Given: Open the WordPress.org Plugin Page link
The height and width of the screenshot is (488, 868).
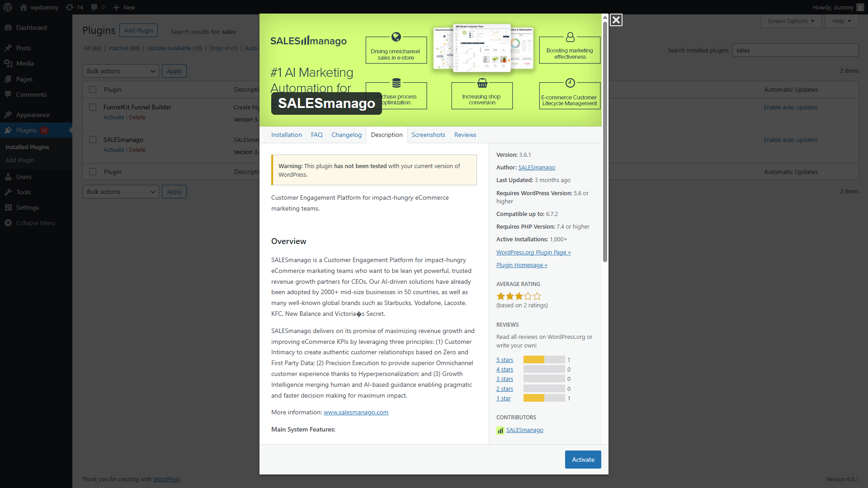Looking at the screenshot, I should coord(533,252).
